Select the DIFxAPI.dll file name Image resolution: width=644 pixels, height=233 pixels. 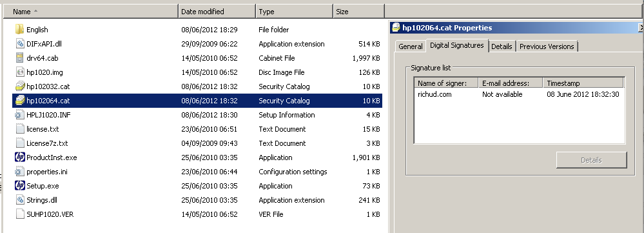click(44, 43)
